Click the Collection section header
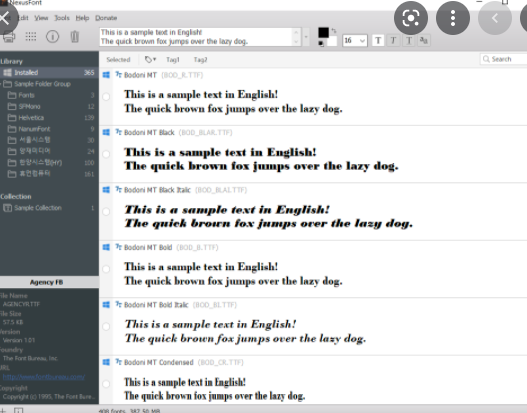Image resolution: width=527 pixels, height=413 pixels. [15, 197]
